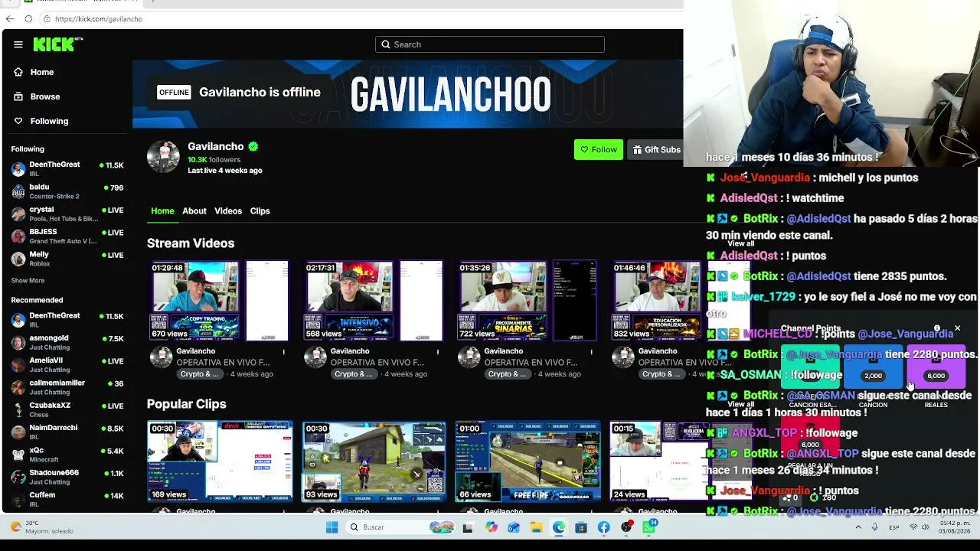Play the 01:29:48 stream video
Image resolution: width=980 pixels, height=551 pixels.
point(220,301)
